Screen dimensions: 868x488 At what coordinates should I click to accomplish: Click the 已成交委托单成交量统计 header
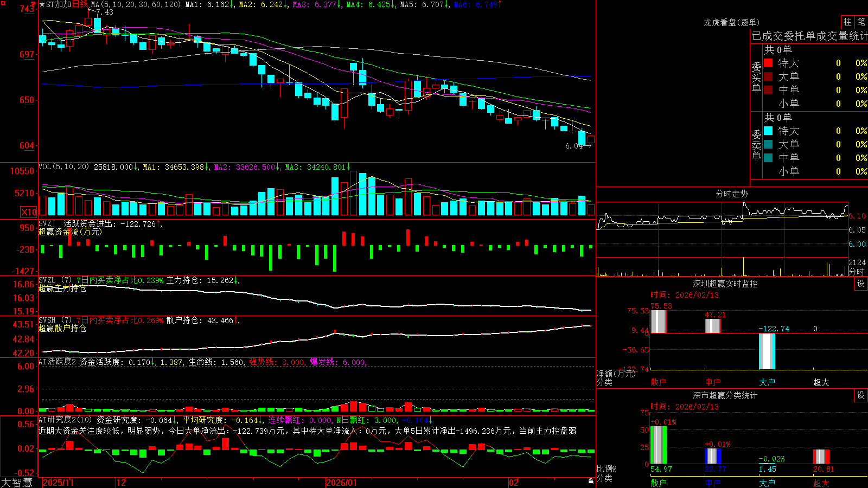[x=809, y=36]
